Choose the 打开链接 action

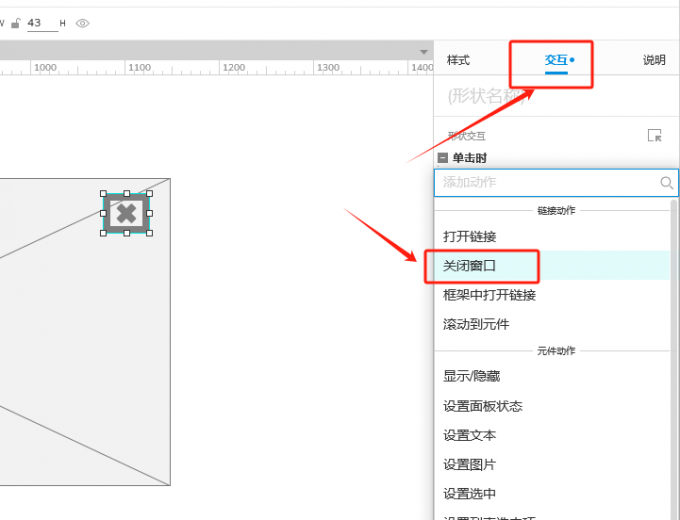[x=552, y=236]
